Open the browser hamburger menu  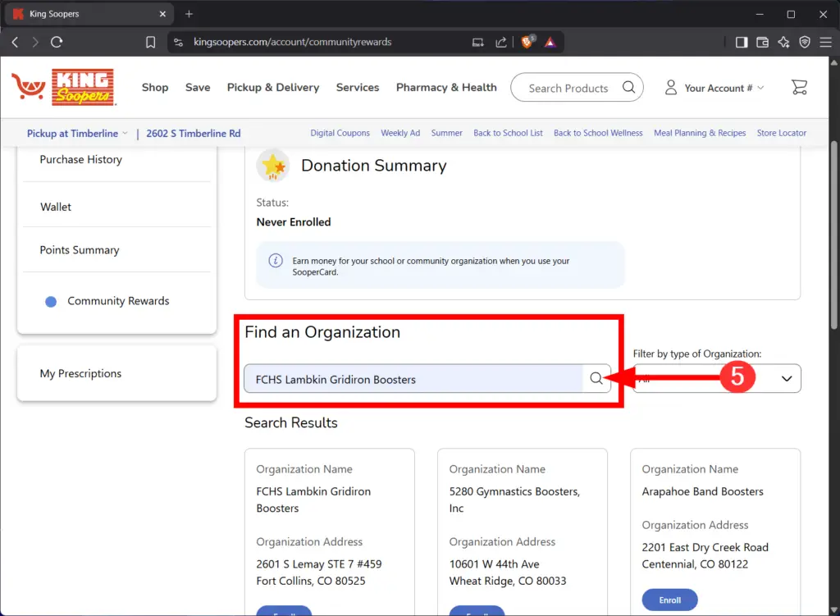pyautogui.click(x=825, y=43)
